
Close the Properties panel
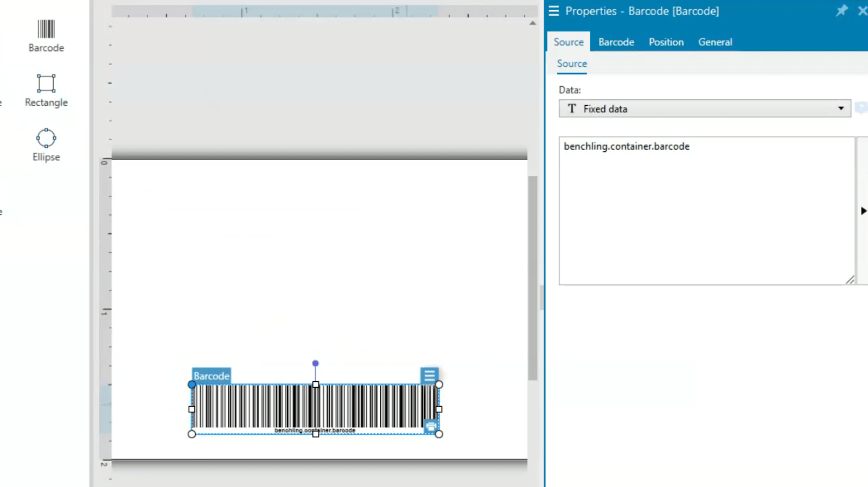862,10
